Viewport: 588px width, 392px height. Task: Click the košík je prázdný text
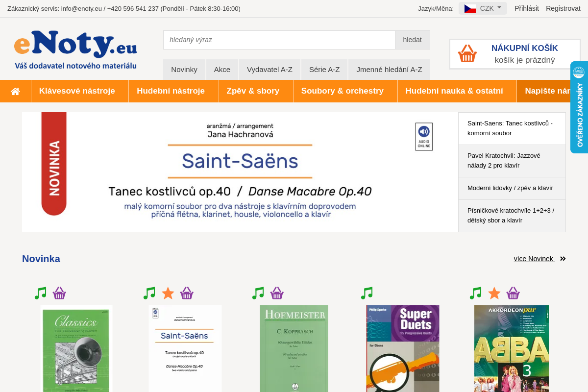[525, 60]
